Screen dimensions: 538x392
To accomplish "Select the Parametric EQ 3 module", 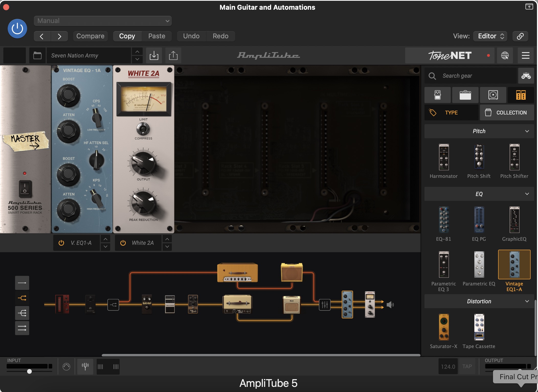I will (x=444, y=271).
